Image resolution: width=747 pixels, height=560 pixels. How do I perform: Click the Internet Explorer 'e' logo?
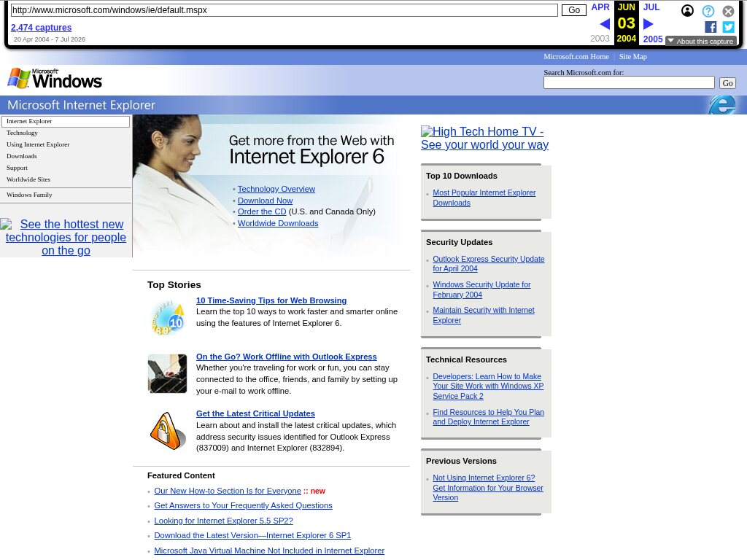[722, 105]
